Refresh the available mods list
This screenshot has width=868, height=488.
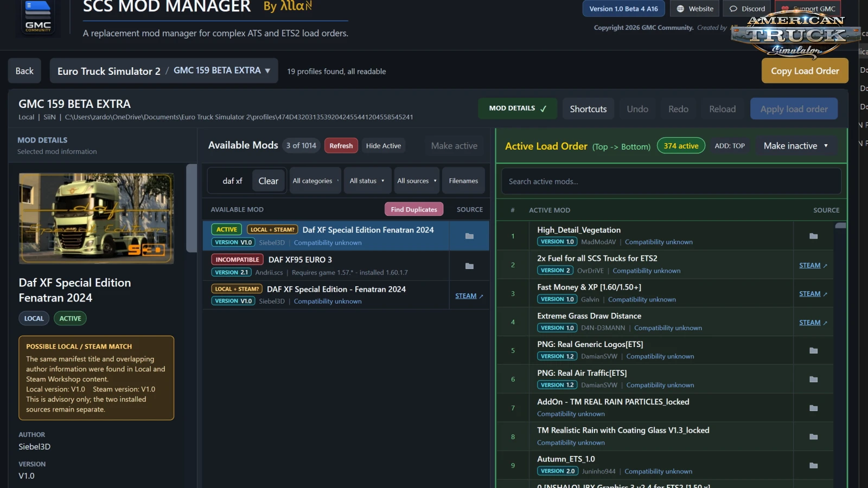pos(341,145)
